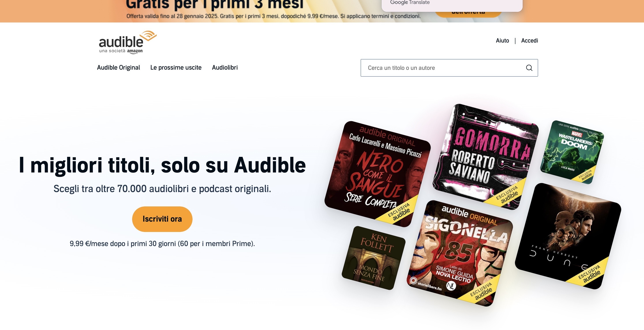Image resolution: width=644 pixels, height=330 pixels.
Task: Click the Audible logo
Action: coord(128,42)
